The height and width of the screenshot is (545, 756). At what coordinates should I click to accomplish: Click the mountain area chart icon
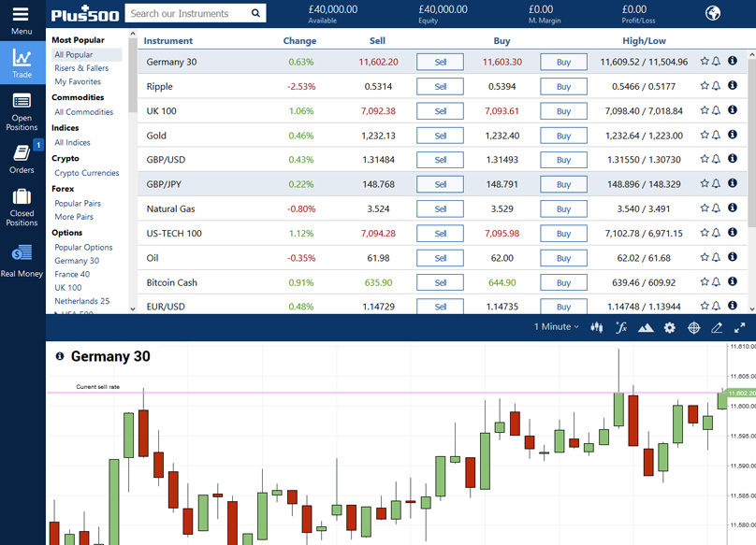click(646, 328)
